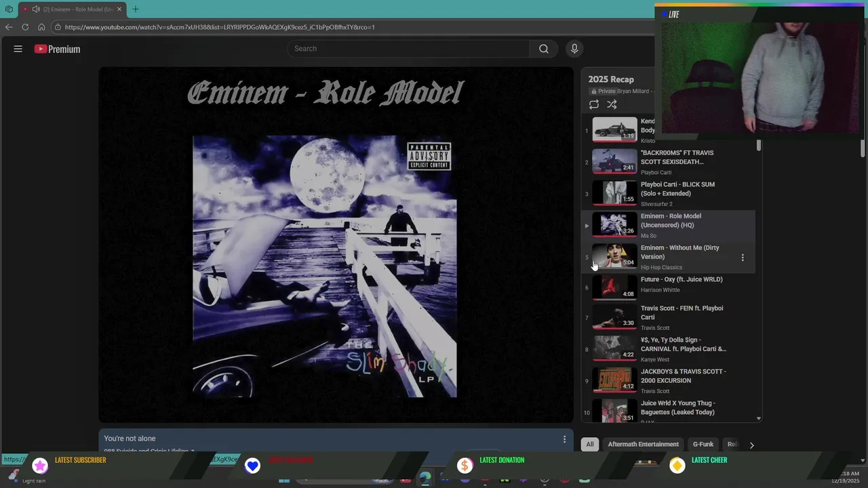This screenshot has height=488, width=868.
Task: Click the browser page vertical scrollbar thumb
Action: [863, 148]
